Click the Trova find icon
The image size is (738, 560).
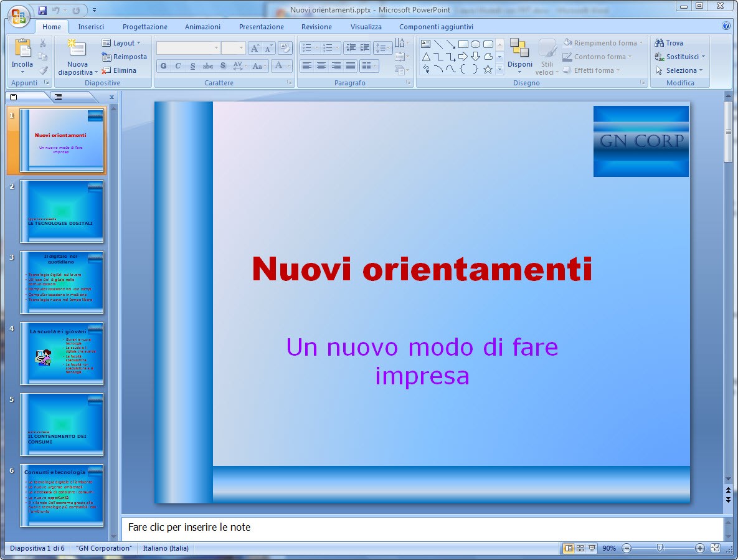[660, 43]
